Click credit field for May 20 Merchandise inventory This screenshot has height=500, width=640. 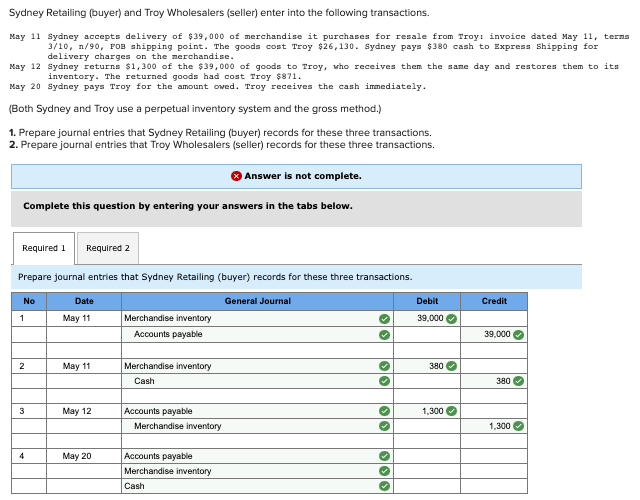494,471
